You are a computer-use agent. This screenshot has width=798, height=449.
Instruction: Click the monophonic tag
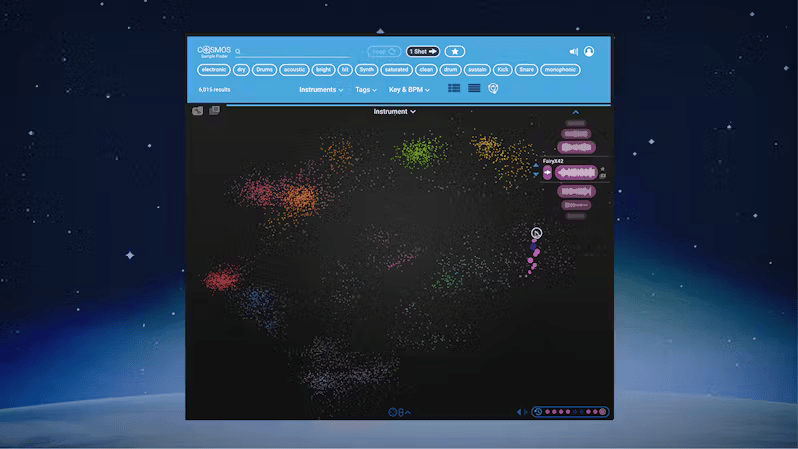[560, 70]
